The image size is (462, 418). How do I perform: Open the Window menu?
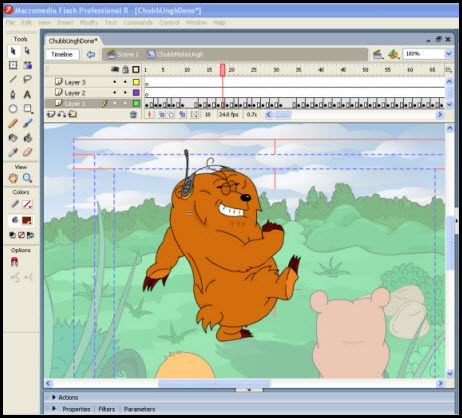[196, 23]
